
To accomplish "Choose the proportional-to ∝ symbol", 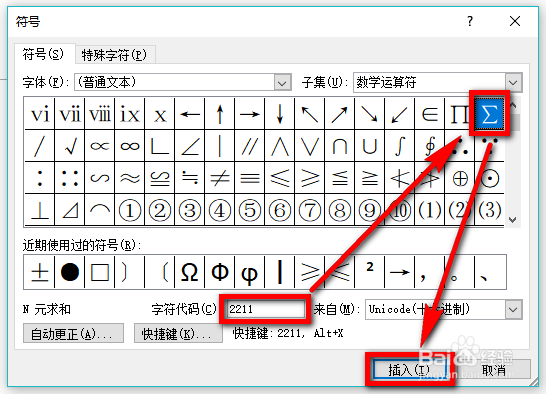I will pyautogui.click(x=100, y=146).
